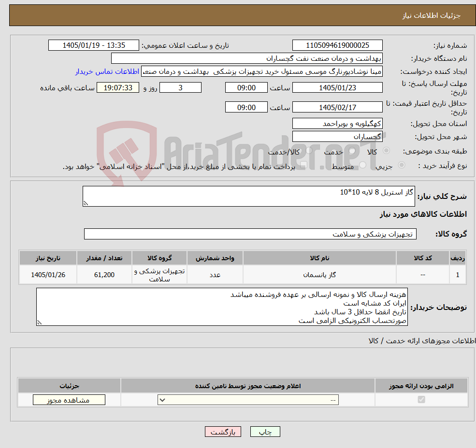
Task: Click the گاز پانسمان item name cell
Action: 319,275
